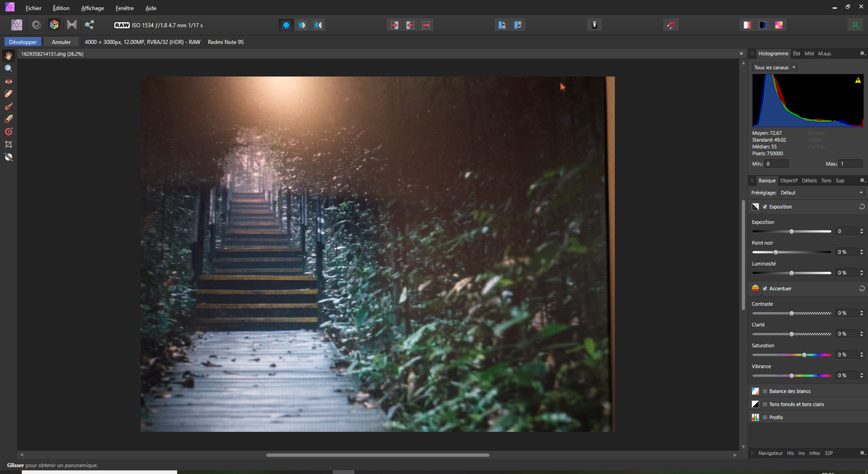868x474 pixels.
Task: Reset the Exposition section with circular arrow
Action: (862, 207)
